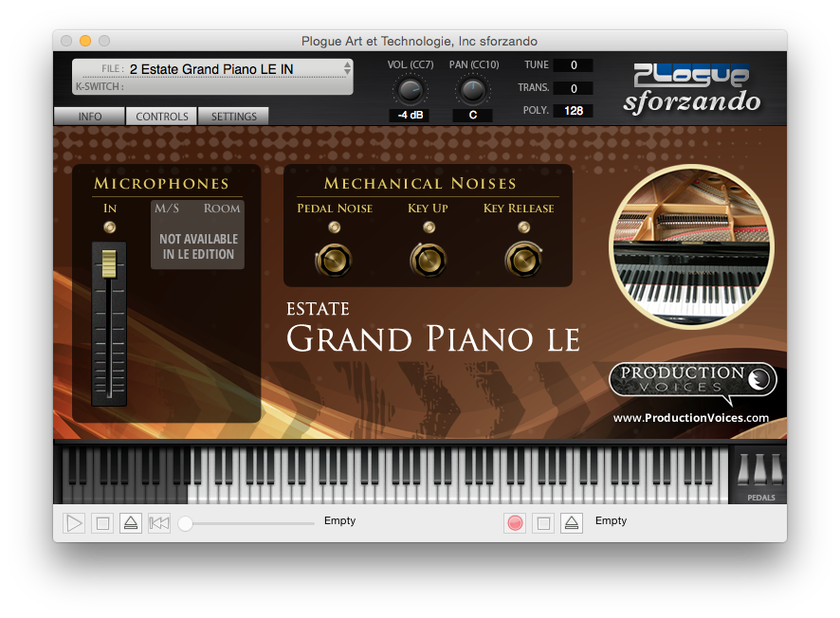The image size is (840, 618).
Task: Click the recorder Eject button
Action: click(x=572, y=523)
